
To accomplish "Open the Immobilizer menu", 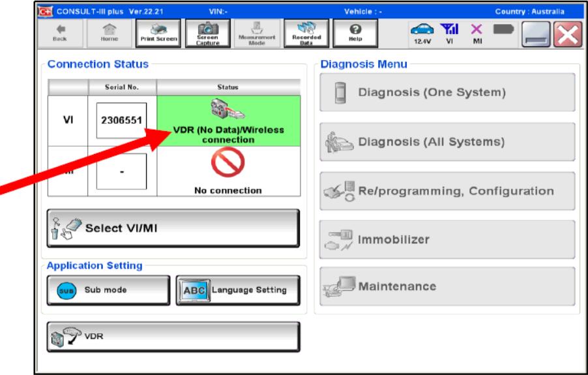I will 447,239.
